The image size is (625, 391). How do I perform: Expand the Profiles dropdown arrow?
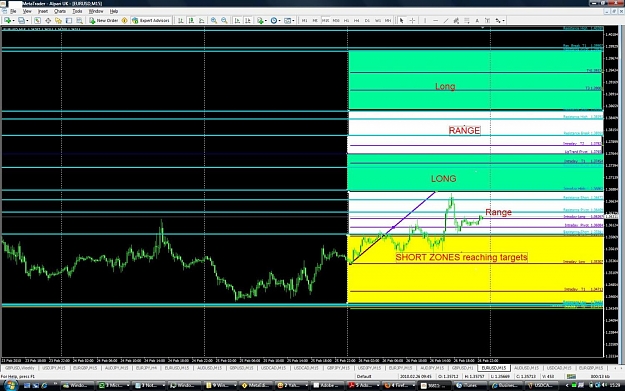(27, 21)
